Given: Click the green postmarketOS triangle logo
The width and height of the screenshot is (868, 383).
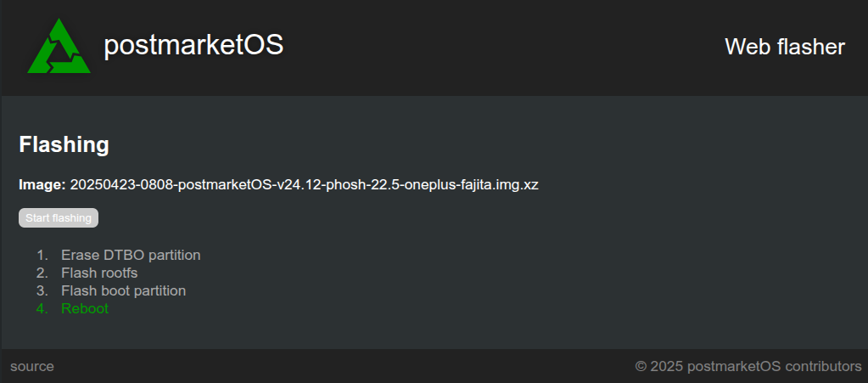Looking at the screenshot, I should coord(59,47).
